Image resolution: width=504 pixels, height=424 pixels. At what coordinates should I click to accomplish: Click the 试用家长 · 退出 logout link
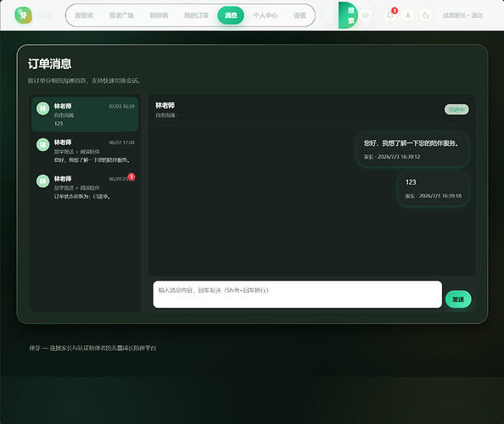coord(463,15)
